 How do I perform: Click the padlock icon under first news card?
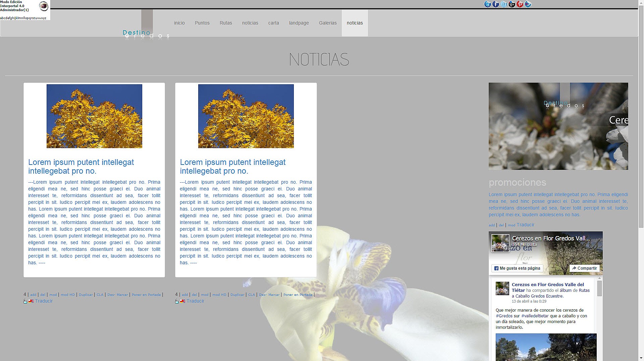pyautogui.click(x=25, y=301)
